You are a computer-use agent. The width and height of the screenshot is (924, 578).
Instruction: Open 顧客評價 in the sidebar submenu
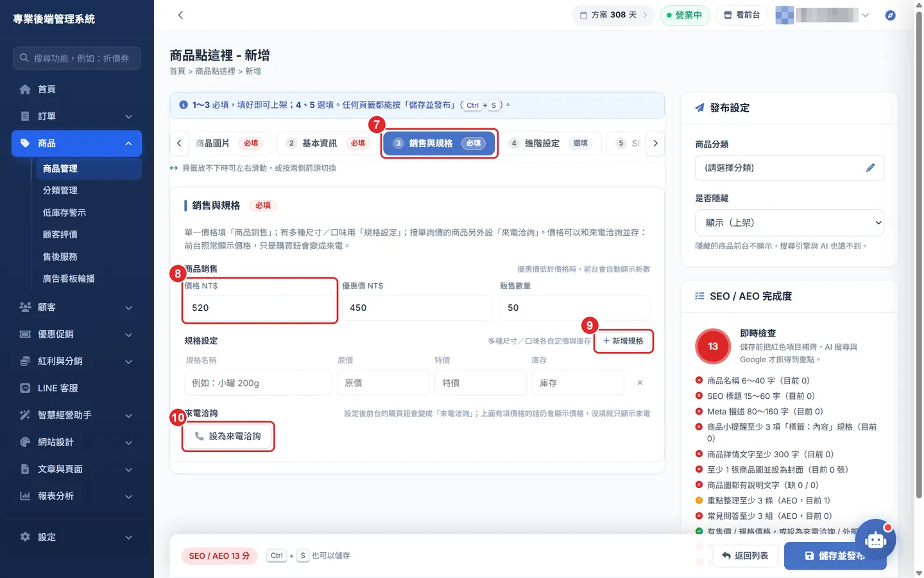coord(60,234)
